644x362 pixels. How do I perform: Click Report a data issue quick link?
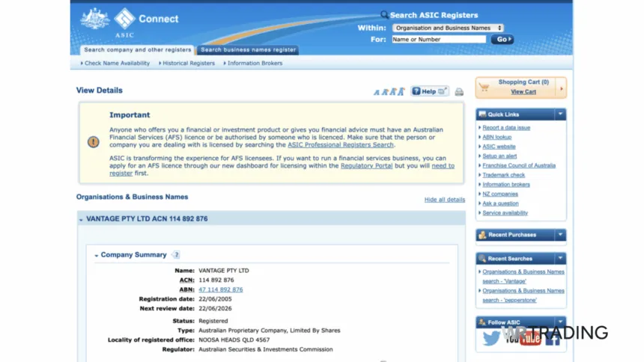[506, 128]
